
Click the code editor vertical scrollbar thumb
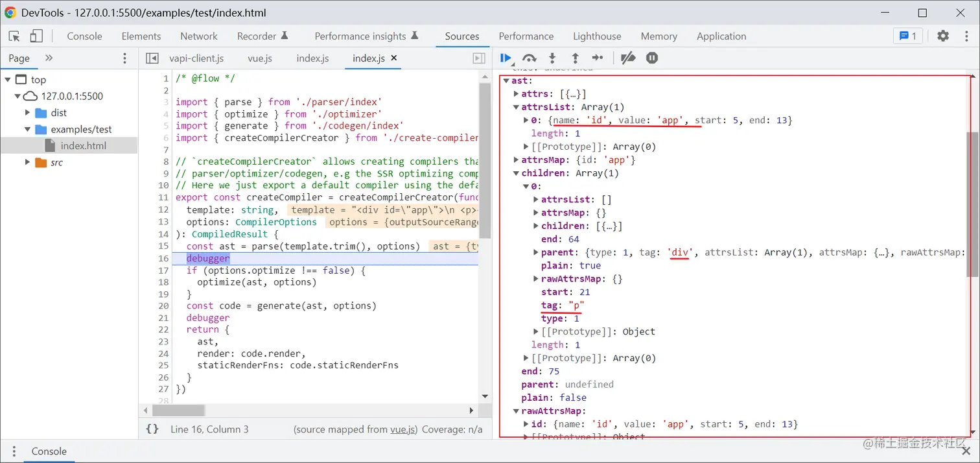pos(485,160)
